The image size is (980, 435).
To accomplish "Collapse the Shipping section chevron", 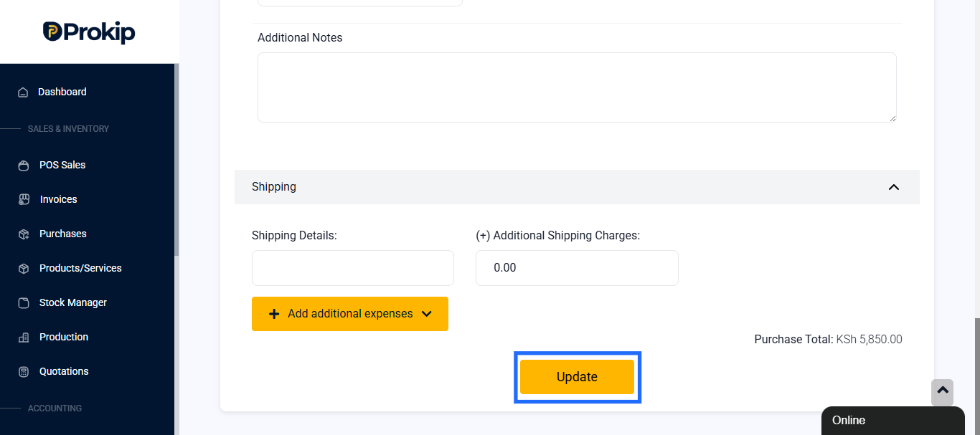I will pos(894,187).
